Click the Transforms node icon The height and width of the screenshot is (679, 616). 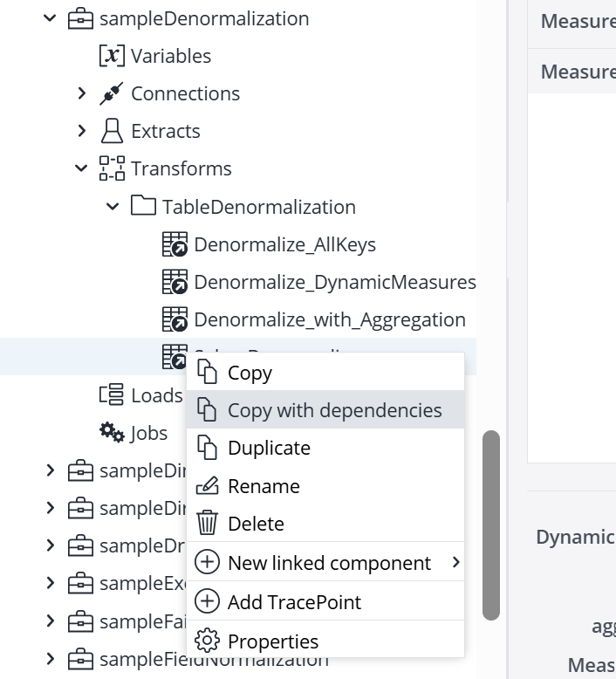coord(112,168)
